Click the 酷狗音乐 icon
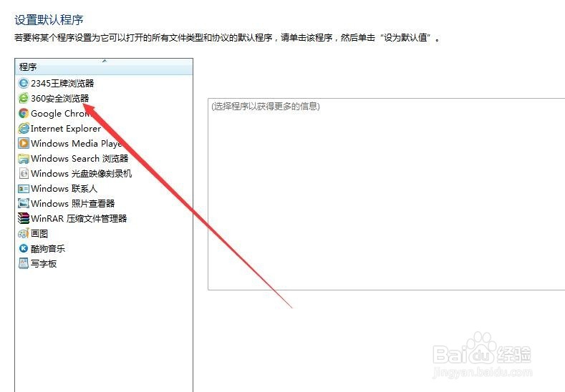565x392 pixels. point(24,248)
